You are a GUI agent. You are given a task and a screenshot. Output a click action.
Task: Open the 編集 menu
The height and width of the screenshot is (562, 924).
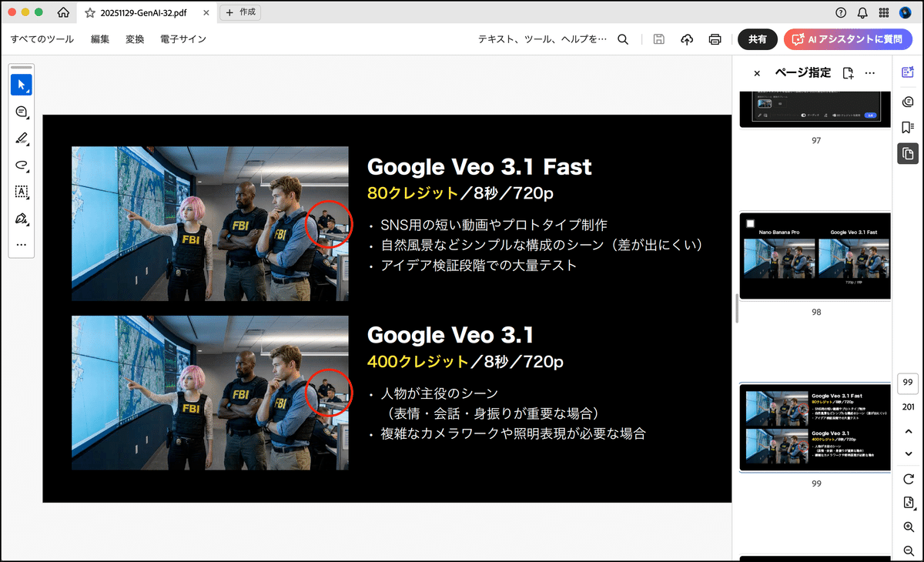100,39
